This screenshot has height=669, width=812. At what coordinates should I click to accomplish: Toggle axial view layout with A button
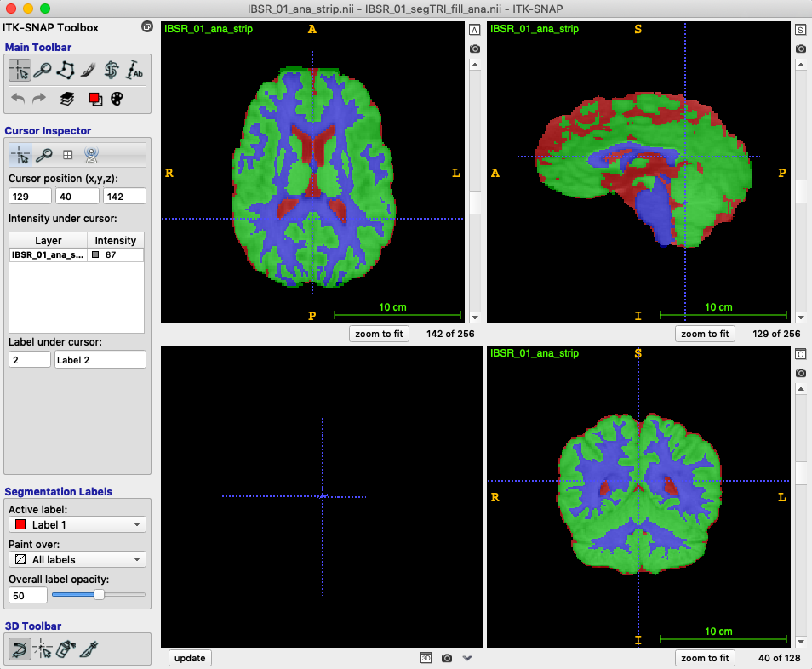pos(475,30)
